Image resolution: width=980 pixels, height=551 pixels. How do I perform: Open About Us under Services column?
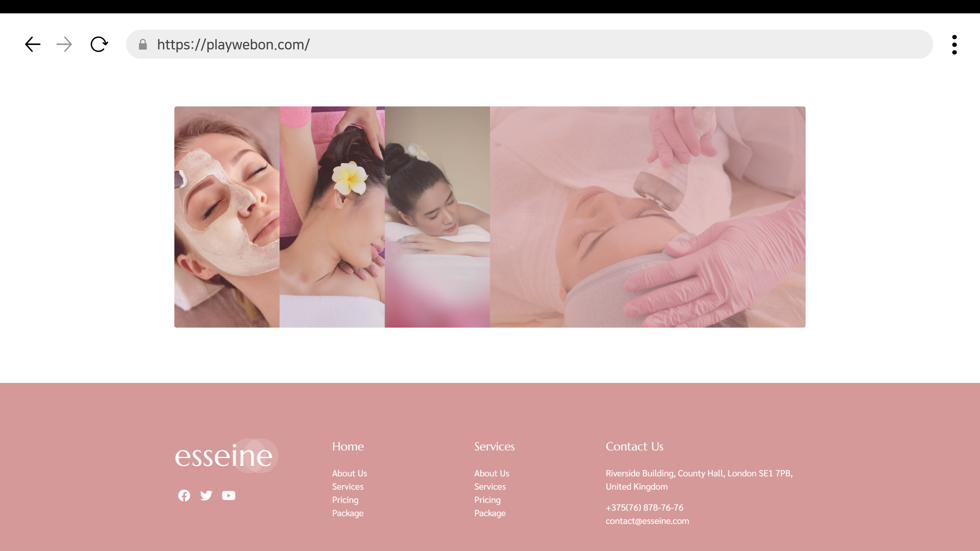click(491, 473)
